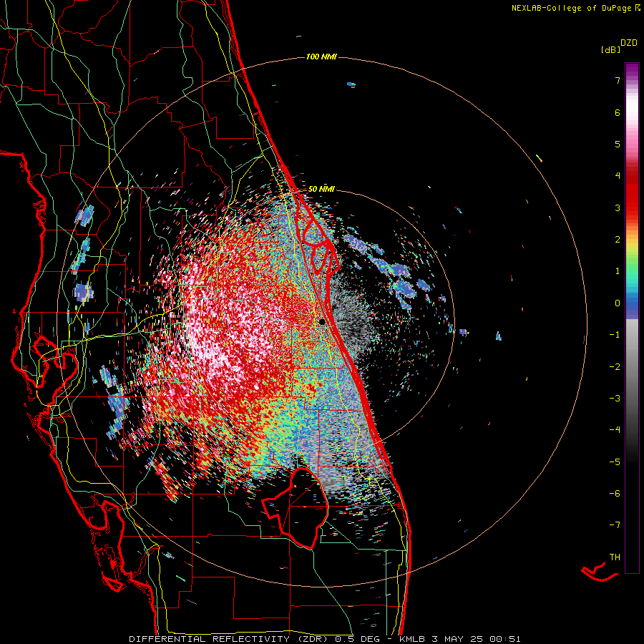Click the -7 value on the color scale
The image size is (644, 644).
pos(615,525)
